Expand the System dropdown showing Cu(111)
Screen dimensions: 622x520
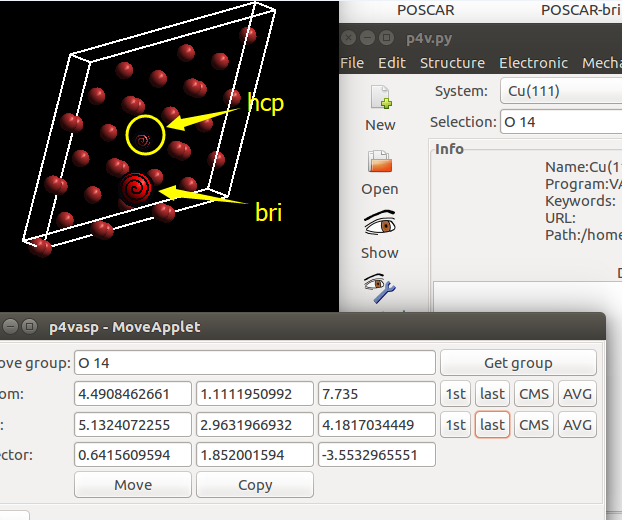coord(558,91)
